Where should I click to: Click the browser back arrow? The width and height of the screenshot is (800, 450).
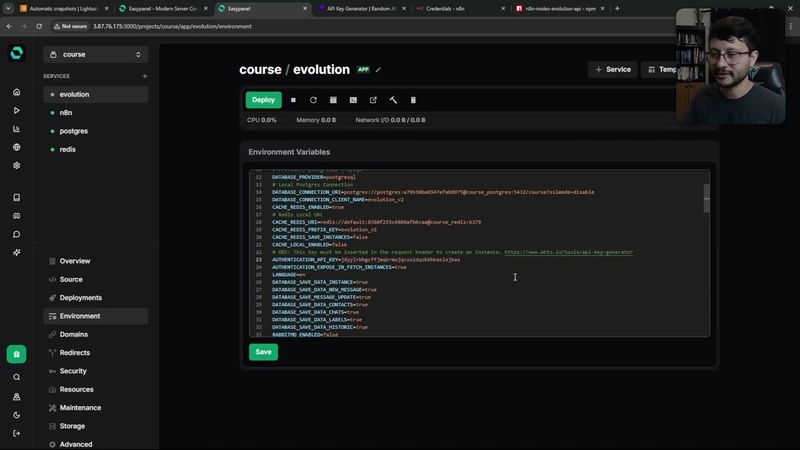(9, 26)
